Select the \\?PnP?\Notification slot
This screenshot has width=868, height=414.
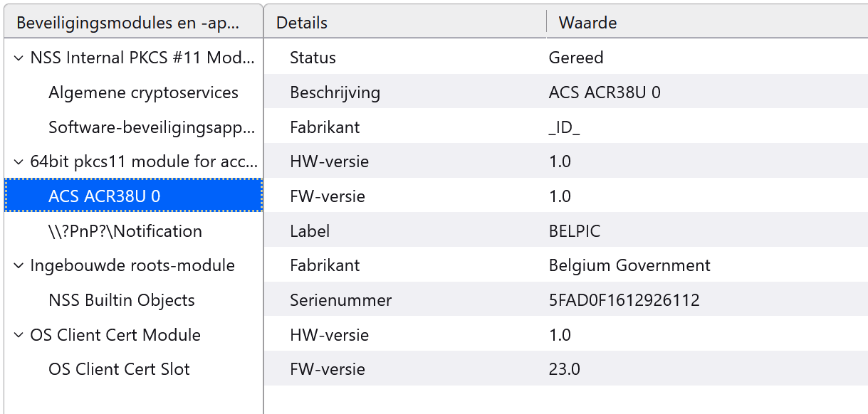click(125, 231)
